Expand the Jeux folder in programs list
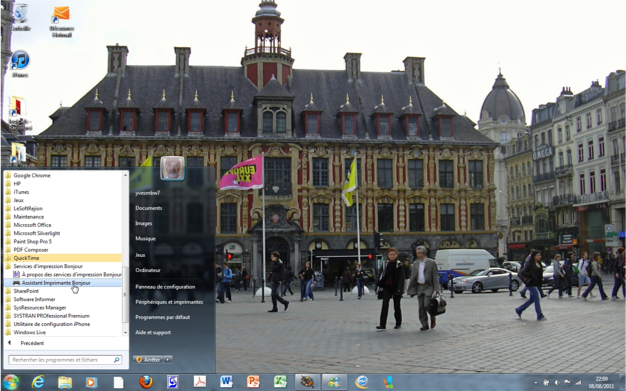 point(63,200)
